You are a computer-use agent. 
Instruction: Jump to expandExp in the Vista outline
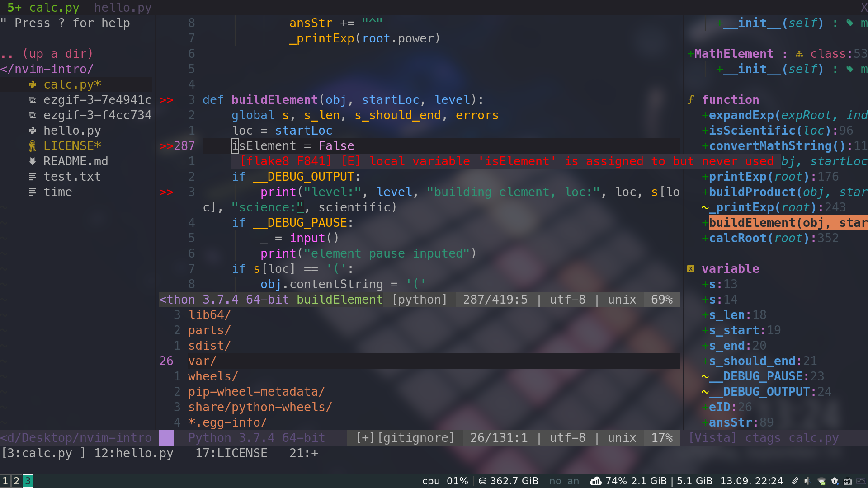pos(785,115)
